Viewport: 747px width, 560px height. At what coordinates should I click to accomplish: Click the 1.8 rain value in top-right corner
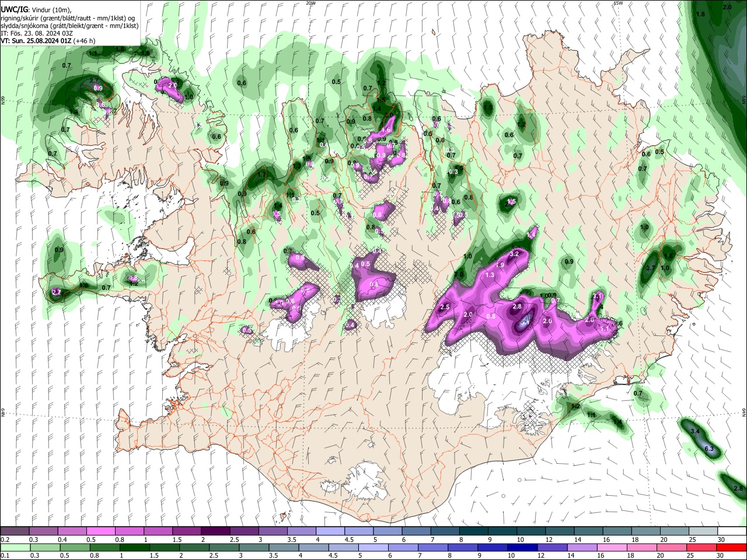[x=701, y=14]
